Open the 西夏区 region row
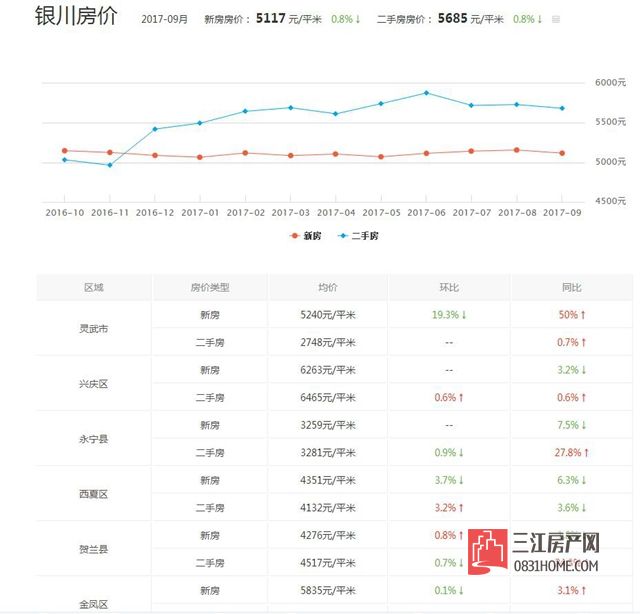The height and width of the screenshot is (614, 640). point(93,494)
